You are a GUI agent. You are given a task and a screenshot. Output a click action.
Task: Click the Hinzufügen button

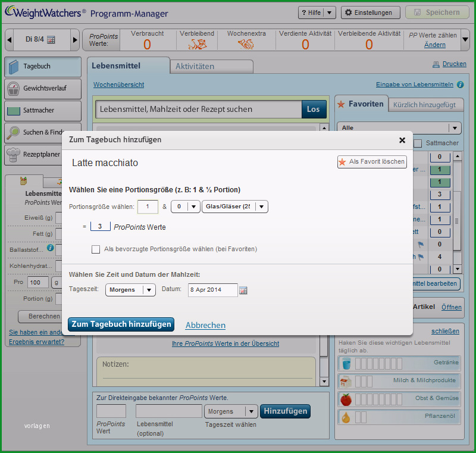click(286, 411)
